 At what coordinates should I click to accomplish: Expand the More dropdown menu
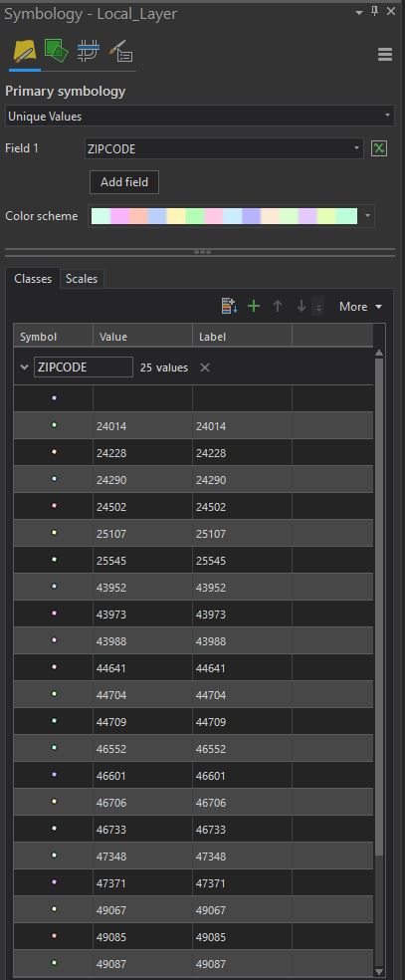360,307
